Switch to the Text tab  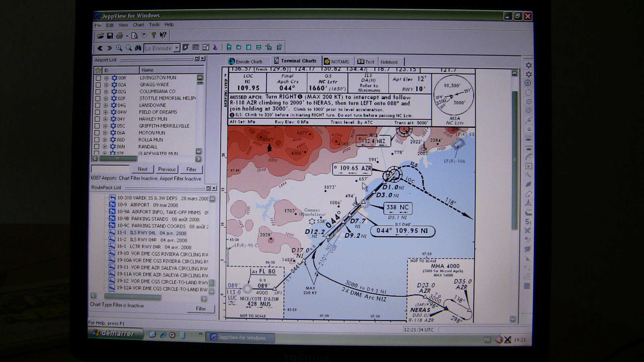366,62
